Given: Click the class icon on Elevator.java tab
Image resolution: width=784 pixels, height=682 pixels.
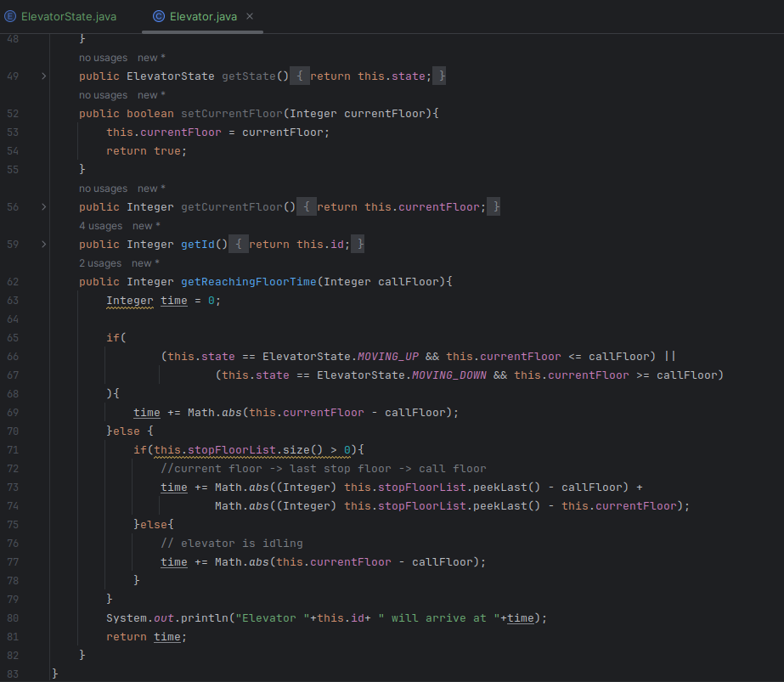Looking at the screenshot, I should click(x=159, y=16).
